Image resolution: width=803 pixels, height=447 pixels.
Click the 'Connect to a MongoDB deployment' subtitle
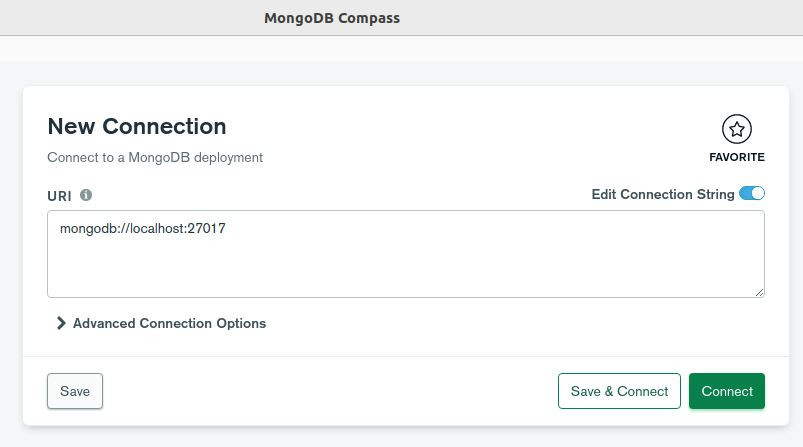click(x=155, y=157)
